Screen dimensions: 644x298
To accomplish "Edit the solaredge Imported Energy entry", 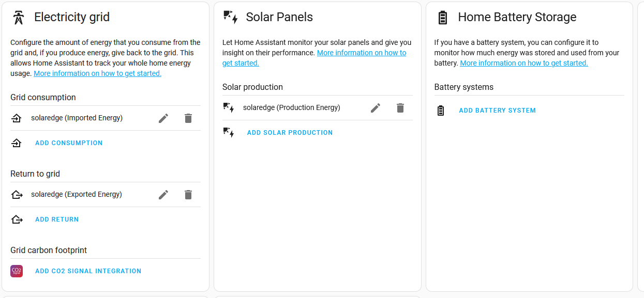I will point(163,118).
